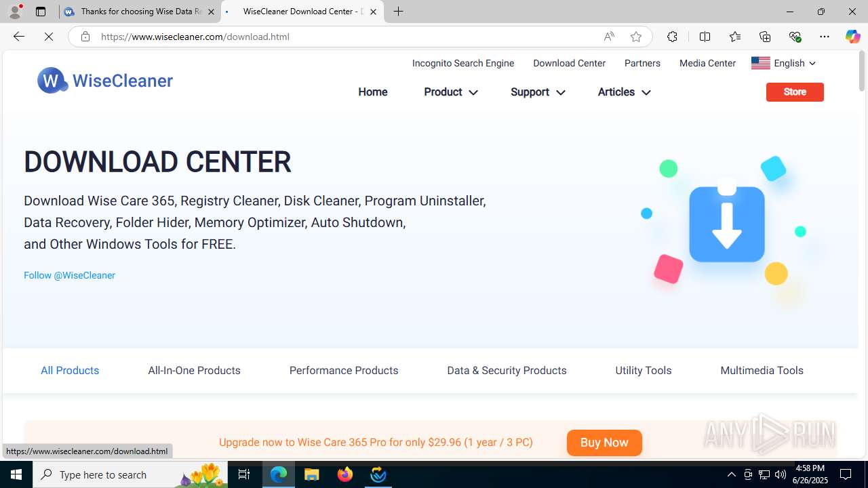Click the red Store button
This screenshot has width=868, height=488.
(795, 92)
